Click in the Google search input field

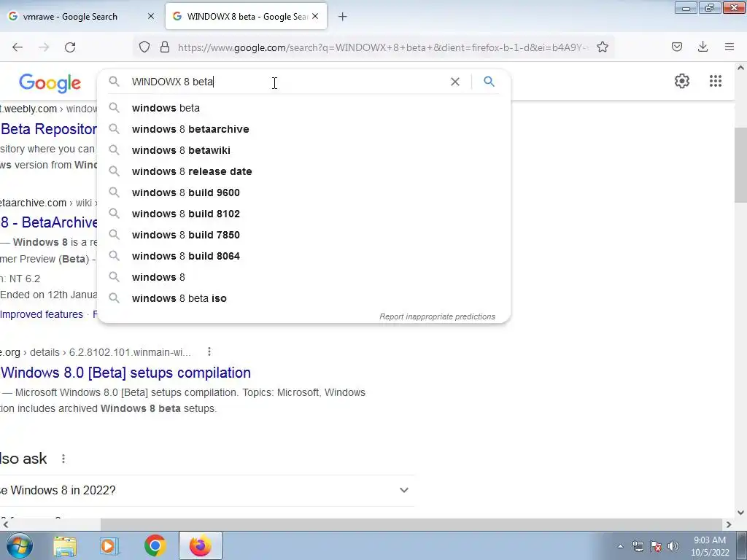[286, 82]
